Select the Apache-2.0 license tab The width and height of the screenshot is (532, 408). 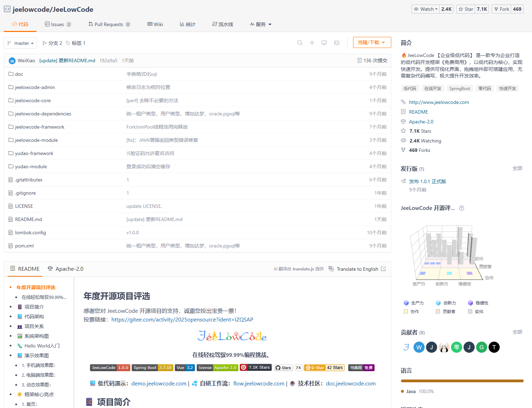pyautogui.click(x=65, y=269)
